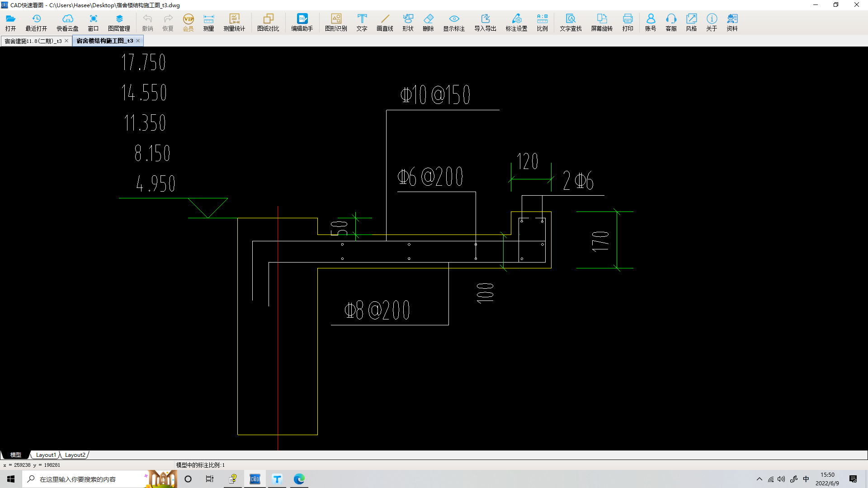This screenshot has height=488, width=868.
Task: Choose the 形状 shape tool
Action: tap(408, 22)
